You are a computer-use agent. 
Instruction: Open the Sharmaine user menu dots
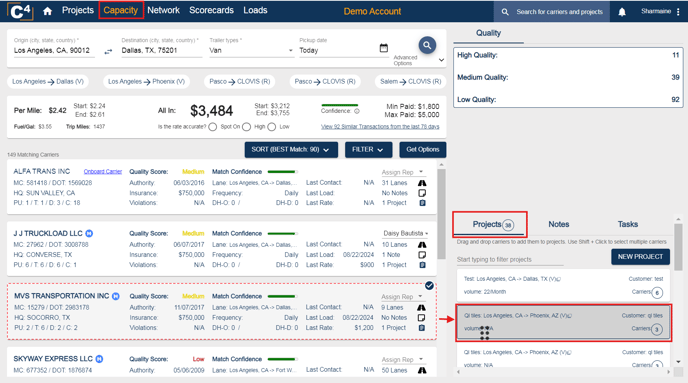(x=678, y=12)
